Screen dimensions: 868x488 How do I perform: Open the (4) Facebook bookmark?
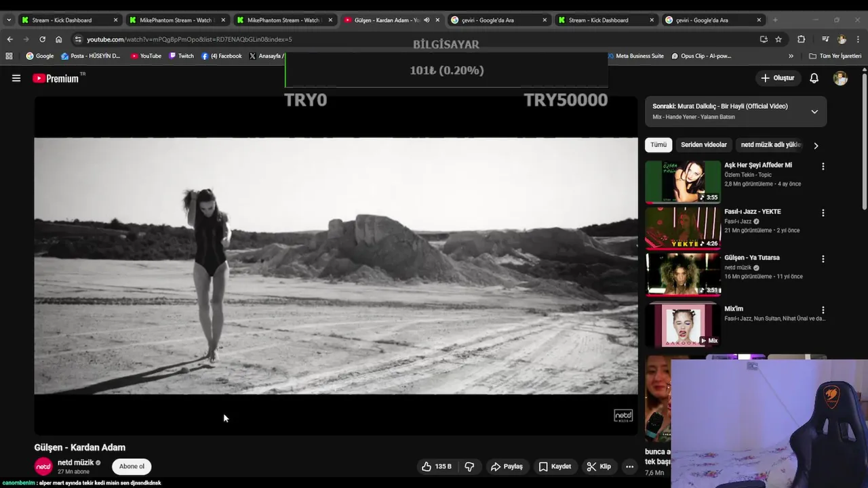tap(221, 56)
